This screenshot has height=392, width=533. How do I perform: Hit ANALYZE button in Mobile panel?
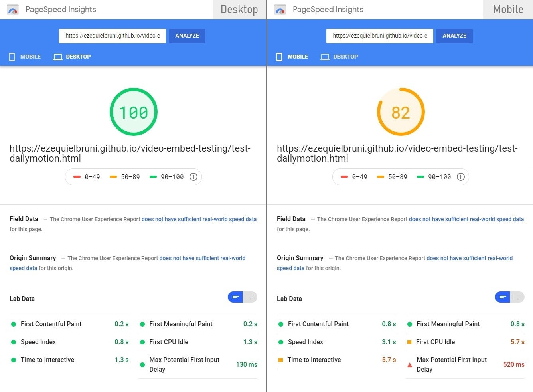[454, 36]
